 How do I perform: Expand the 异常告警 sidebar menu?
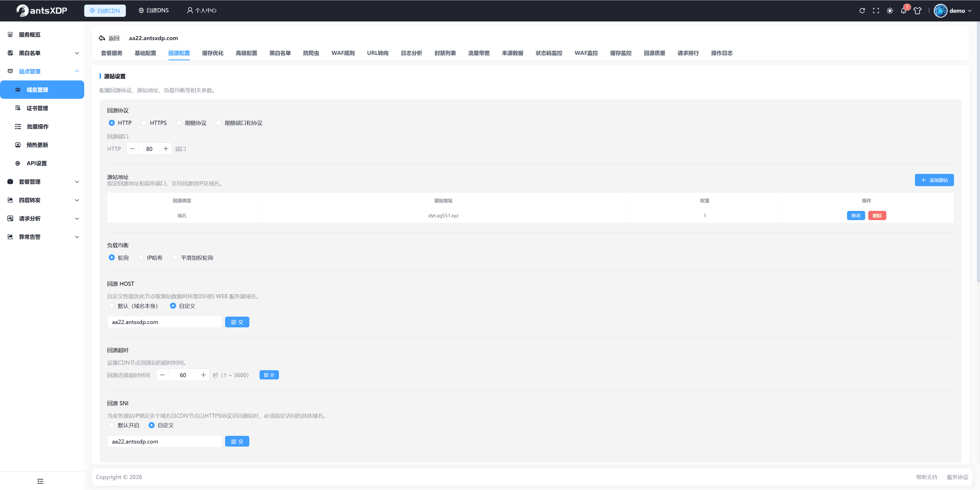click(77, 237)
